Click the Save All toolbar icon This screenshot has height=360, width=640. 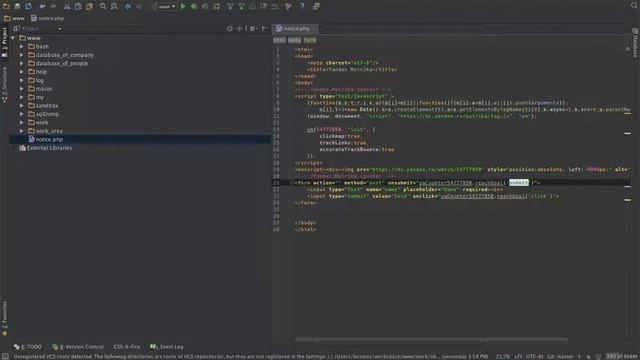(x=17, y=6)
